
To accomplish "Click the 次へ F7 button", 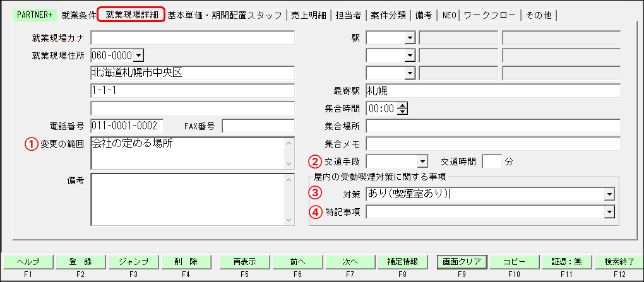I will pos(350,262).
